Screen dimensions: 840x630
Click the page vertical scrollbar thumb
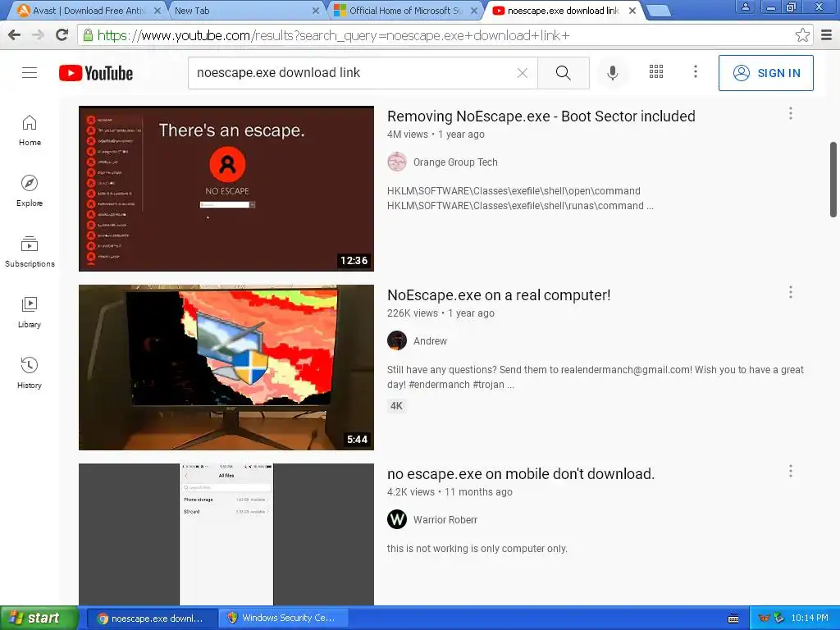pos(833,180)
